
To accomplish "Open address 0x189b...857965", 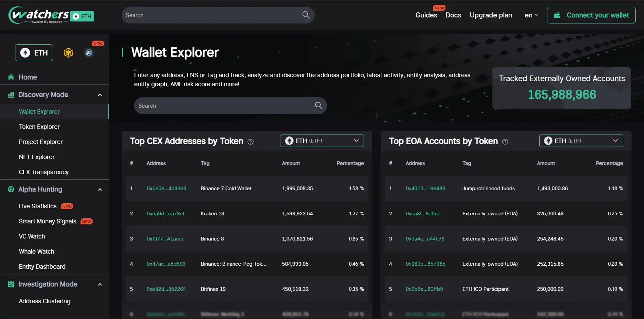I will (x=425, y=264).
